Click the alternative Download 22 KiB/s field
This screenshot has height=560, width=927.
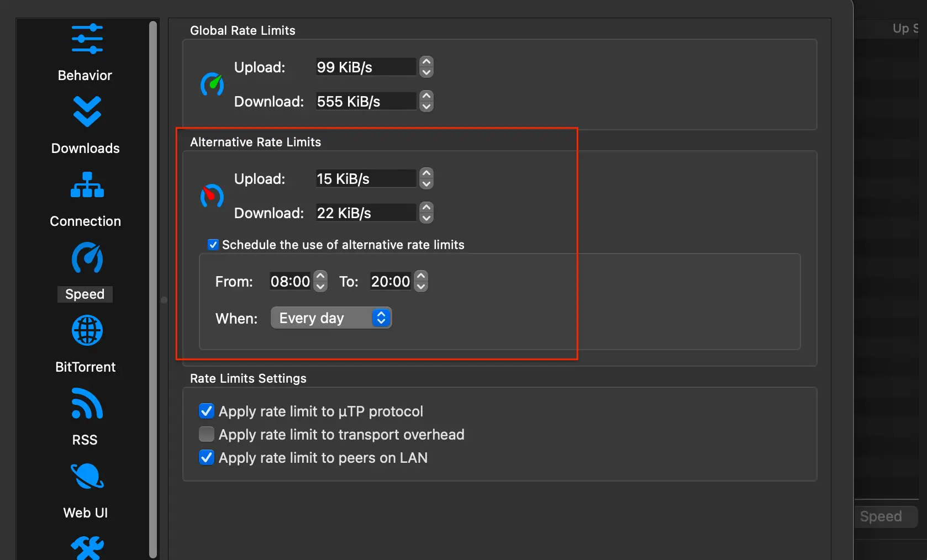(366, 213)
